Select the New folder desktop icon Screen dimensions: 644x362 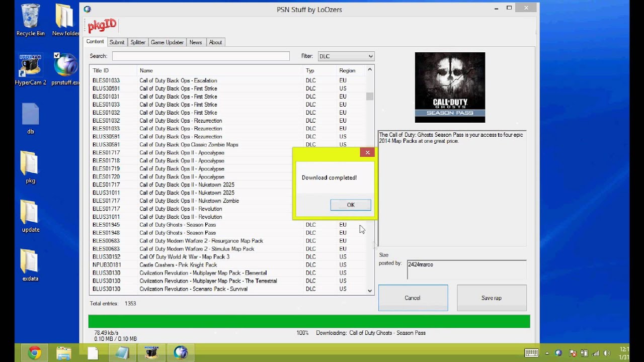coord(65,20)
